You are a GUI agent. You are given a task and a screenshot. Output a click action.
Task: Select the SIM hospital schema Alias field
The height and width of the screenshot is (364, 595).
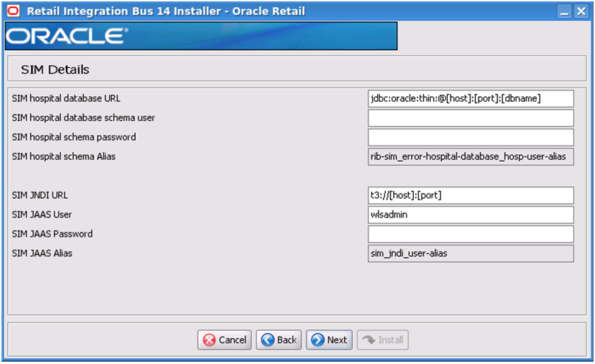(x=470, y=157)
